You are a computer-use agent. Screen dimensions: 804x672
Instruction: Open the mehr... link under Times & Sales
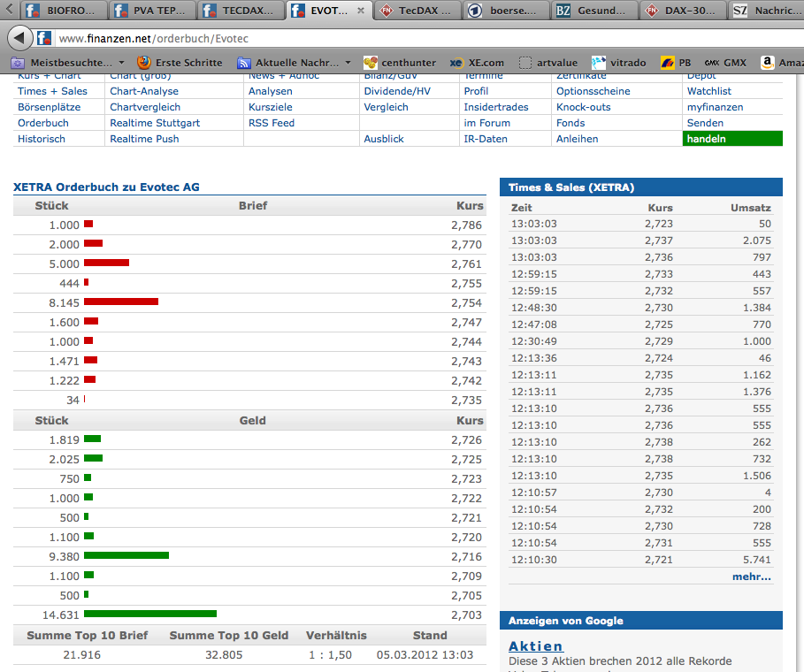(751, 577)
